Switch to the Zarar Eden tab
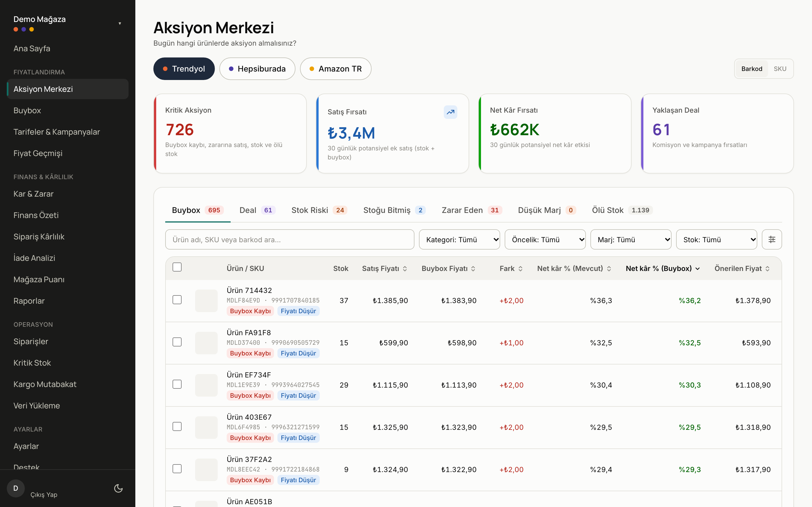The width and height of the screenshot is (812, 507). tap(471, 210)
